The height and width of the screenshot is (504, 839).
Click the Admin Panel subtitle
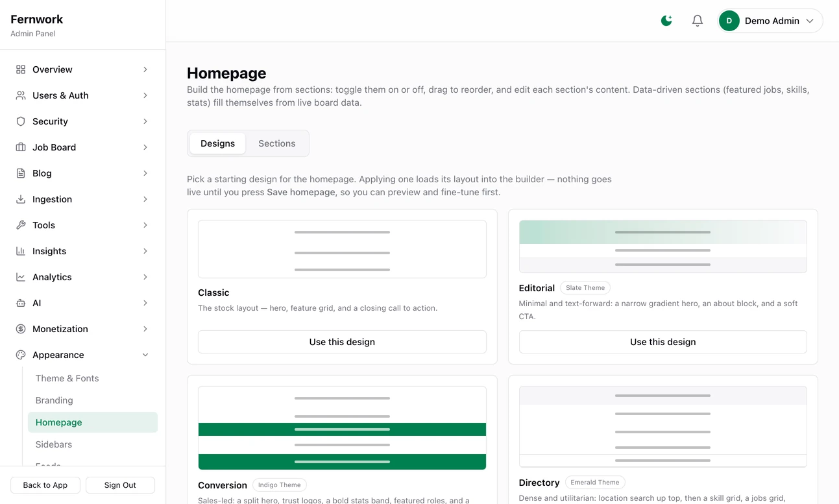click(33, 34)
